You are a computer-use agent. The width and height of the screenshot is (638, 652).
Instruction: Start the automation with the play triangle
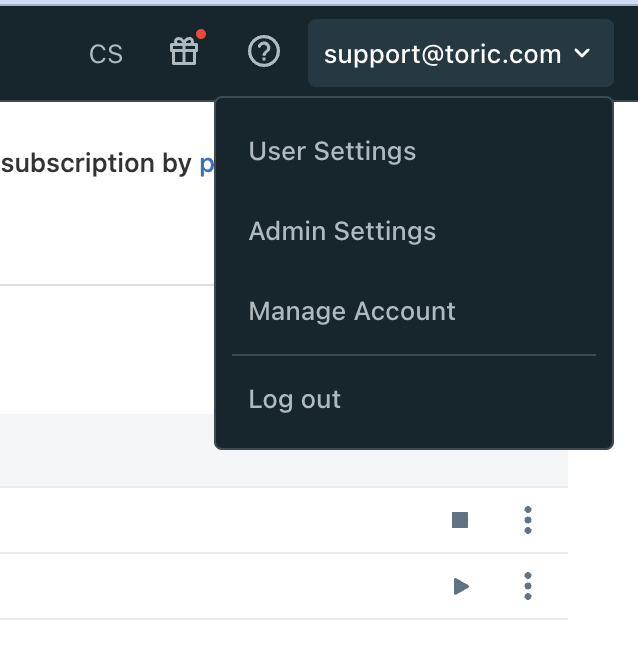tap(461, 586)
